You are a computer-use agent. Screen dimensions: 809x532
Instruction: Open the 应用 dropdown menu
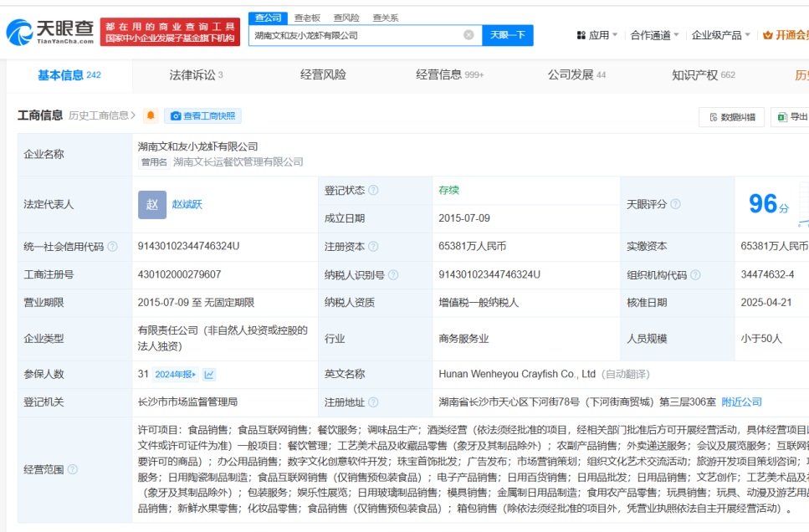click(597, 35)
